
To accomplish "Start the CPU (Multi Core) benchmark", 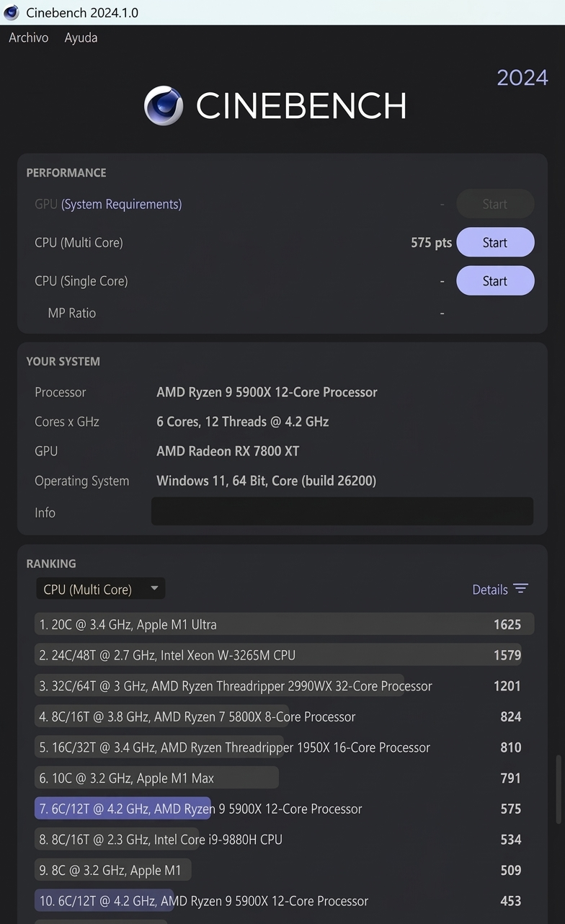I will coord(495,242).
